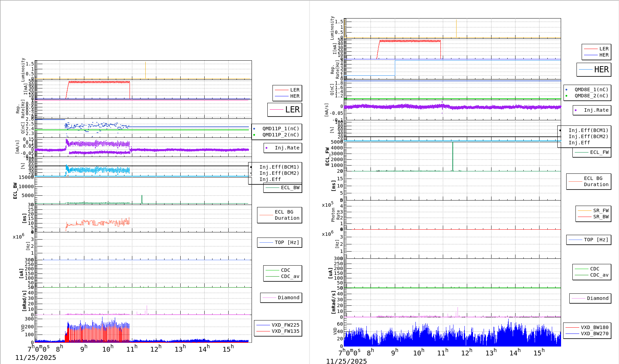This screenshot has height=364, width=619.
Task: Expand the ECL BG Duration legend box
Action: point(279,215)
